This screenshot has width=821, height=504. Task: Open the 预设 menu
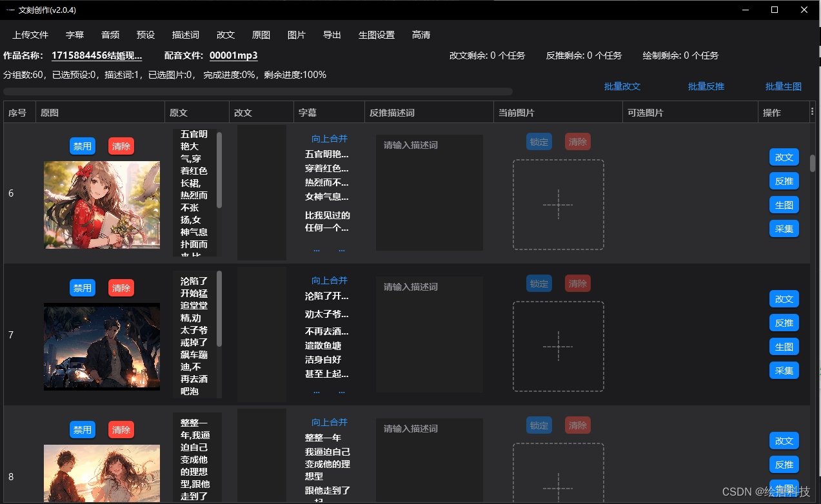click(x=146, y=35)
